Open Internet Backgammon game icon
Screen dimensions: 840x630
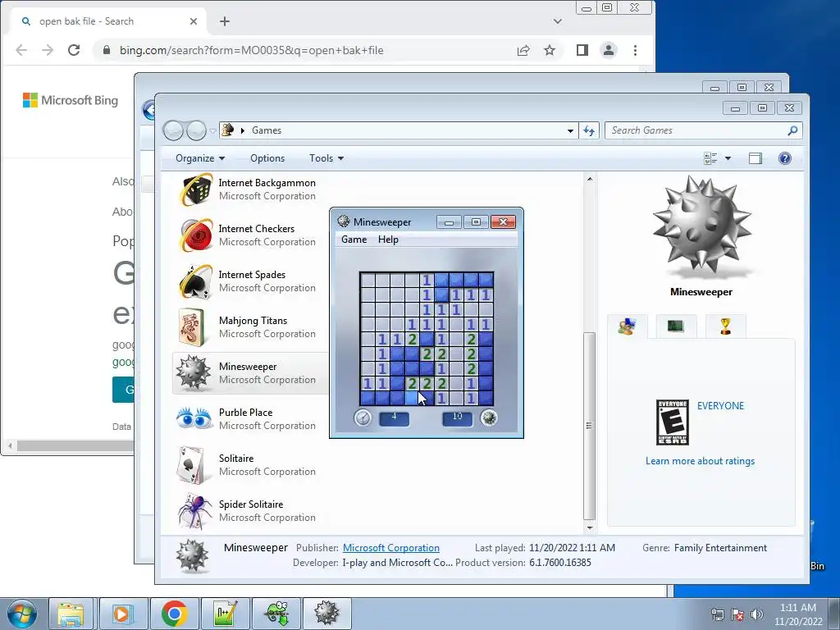point(195,189)
